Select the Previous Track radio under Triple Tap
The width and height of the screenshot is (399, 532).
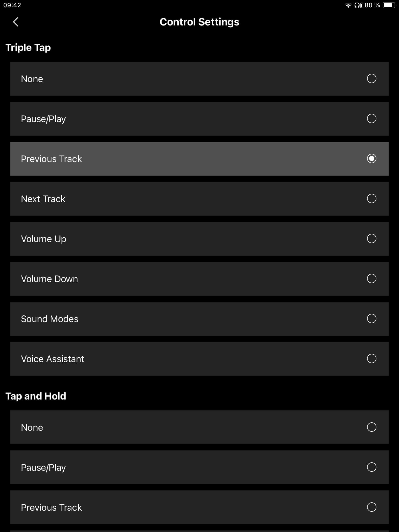pyautogui.click(x=371, y=158)
